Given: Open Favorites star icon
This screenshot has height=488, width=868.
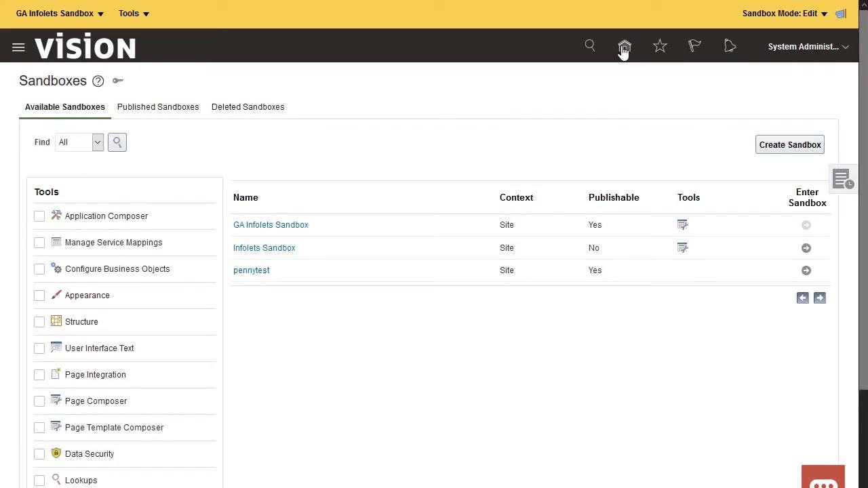Looking at the screenshot, I should [660, 45].
